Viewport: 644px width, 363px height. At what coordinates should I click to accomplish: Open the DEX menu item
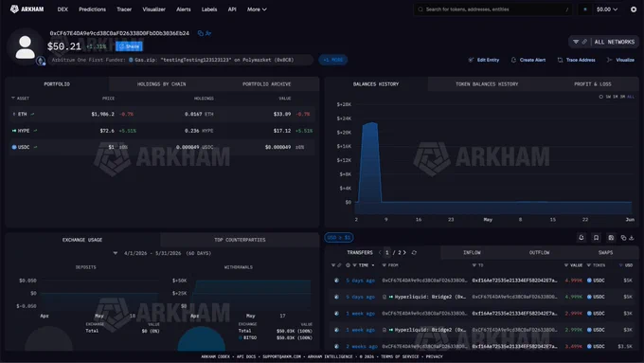(x=63, y=9)
